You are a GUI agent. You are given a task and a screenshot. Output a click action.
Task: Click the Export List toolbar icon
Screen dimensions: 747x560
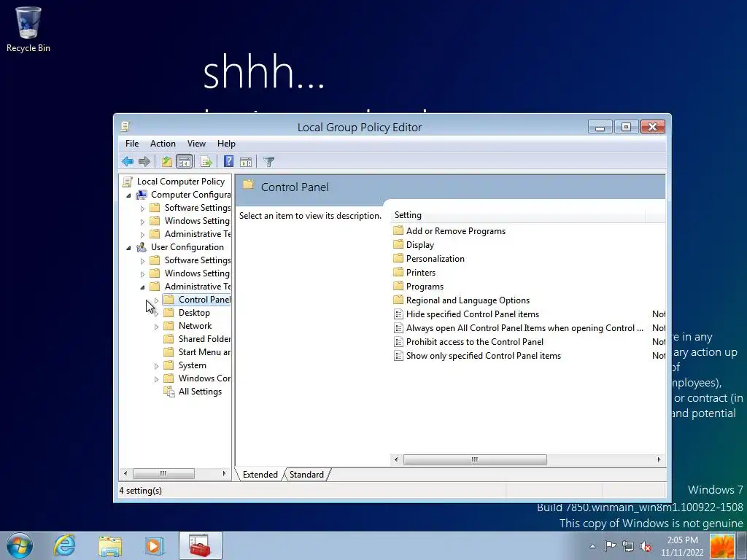click(x=206, y=162)
